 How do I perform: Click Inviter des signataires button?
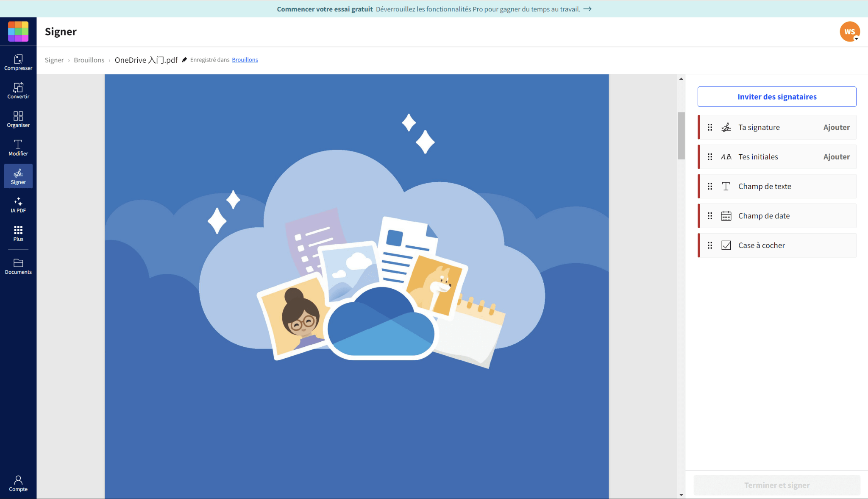(x=776, y=97)
